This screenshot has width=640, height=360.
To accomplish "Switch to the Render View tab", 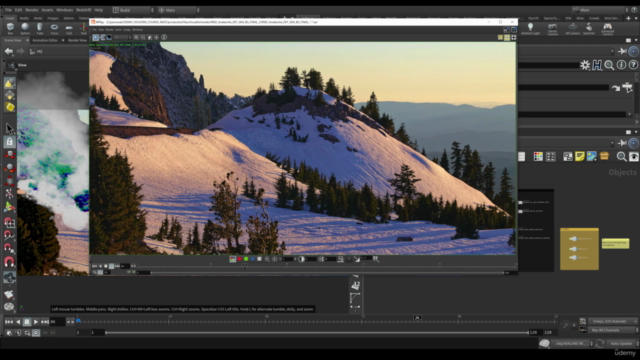I will pos(77,40).
